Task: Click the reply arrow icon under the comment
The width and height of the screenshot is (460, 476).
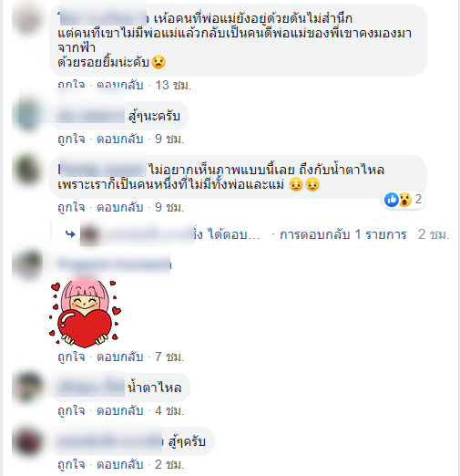Action: [x=70, y=233]
